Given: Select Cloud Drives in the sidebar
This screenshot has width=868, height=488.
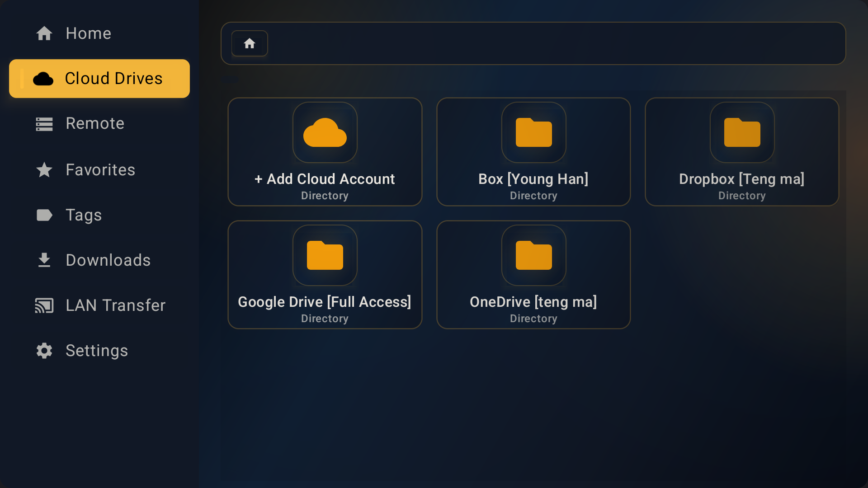Looking at the screenshot, I should tap(99, 79).
